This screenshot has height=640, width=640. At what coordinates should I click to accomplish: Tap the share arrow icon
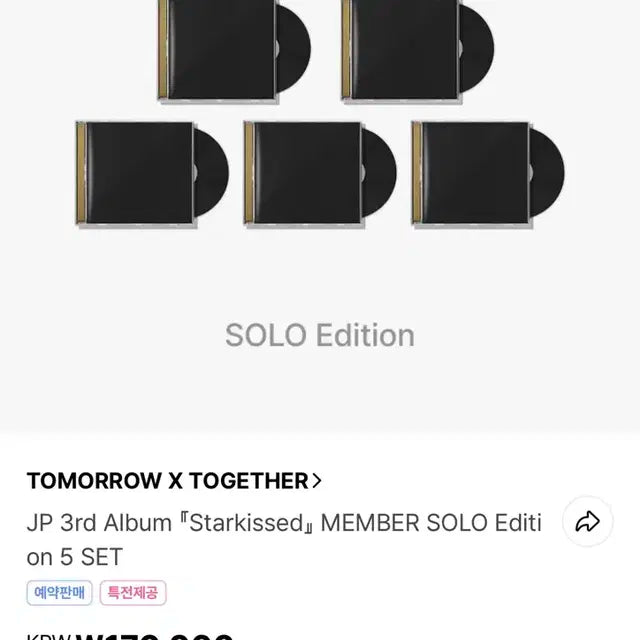(587, 521)
